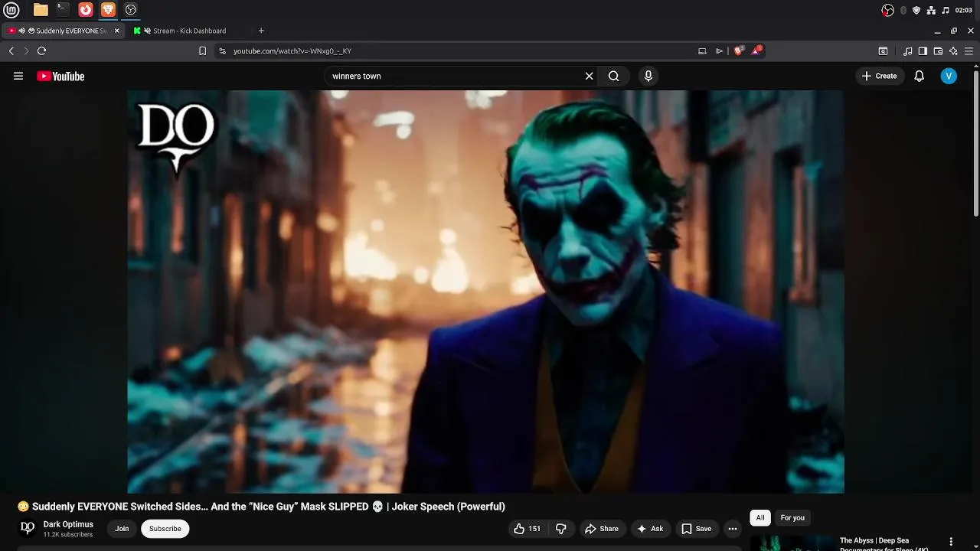The height and width of the screenshot is (551, 980).
Task: Open Brave Wallet icon
Action: [x=938, y=51]
